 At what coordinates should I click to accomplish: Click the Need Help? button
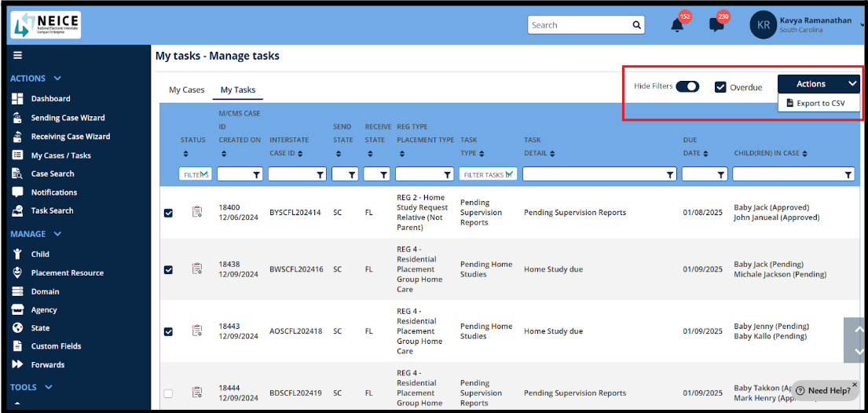[x=825, y=390]
